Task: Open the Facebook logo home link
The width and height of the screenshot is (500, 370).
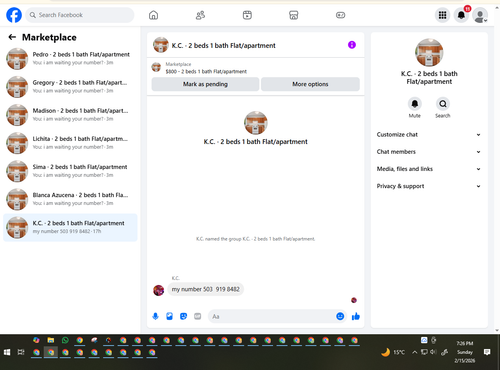Action: tap(14, 15)
